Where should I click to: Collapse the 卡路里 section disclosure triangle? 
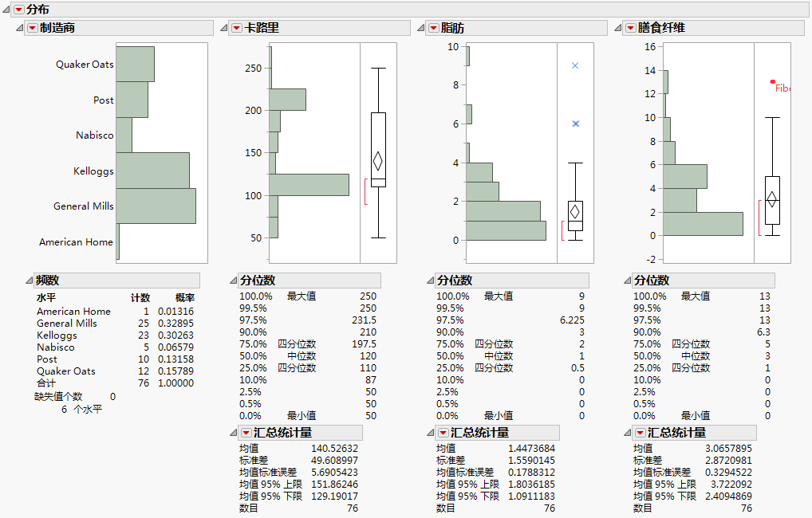click(223, 28)
